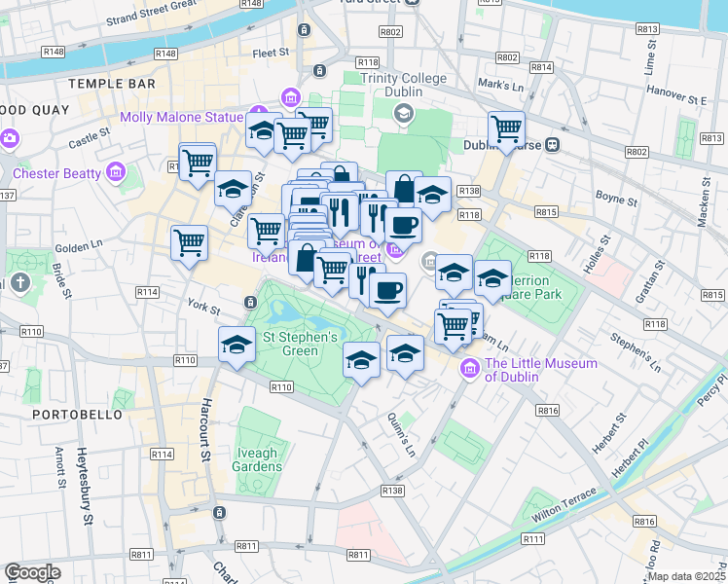Click the St Stephen's Green label
Screen dimensions: 728x584
300,344
